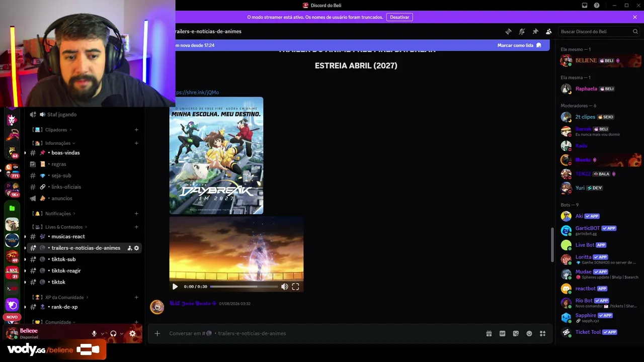Viewport: 644px width, 362px height.
Task: Open the apps icon in message bar
Action: pyautogui.click(x=542, y=333)
